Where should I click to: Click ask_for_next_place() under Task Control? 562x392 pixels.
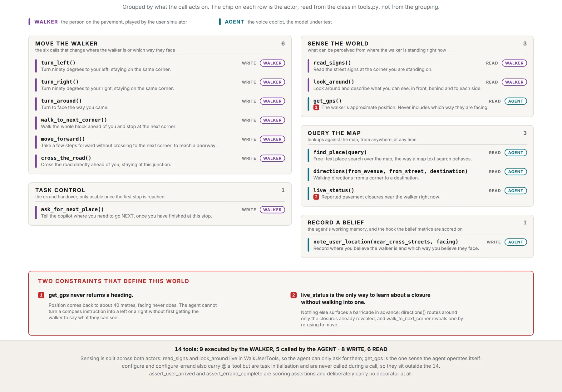[72, 209]
